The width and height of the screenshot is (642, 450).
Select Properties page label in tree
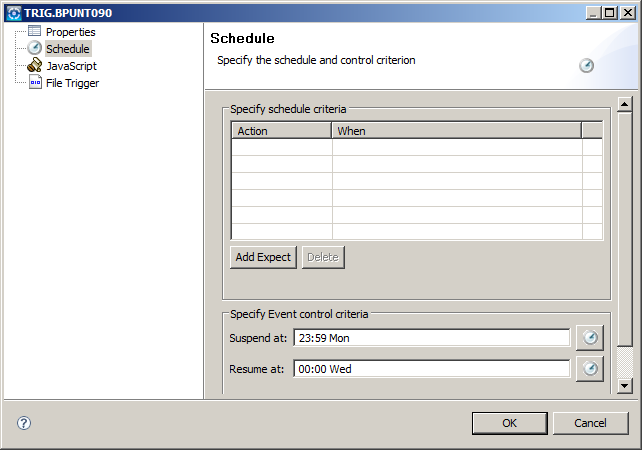(70, 32)
